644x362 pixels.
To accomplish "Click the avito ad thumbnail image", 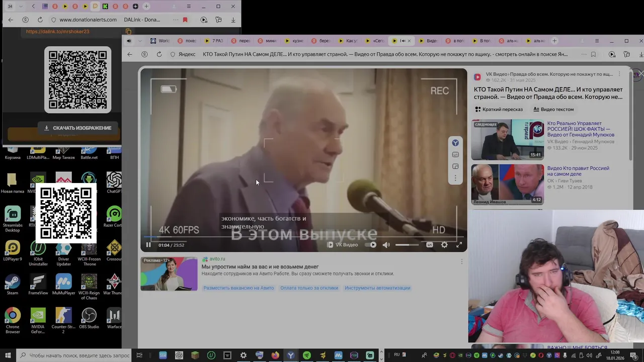I will pos(169,274).
